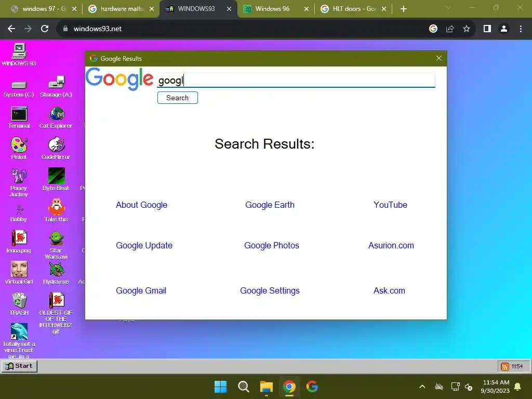The width and height of the screenshot is (532, 399).
Task: Open the Google Earth result
Action: 270,205
